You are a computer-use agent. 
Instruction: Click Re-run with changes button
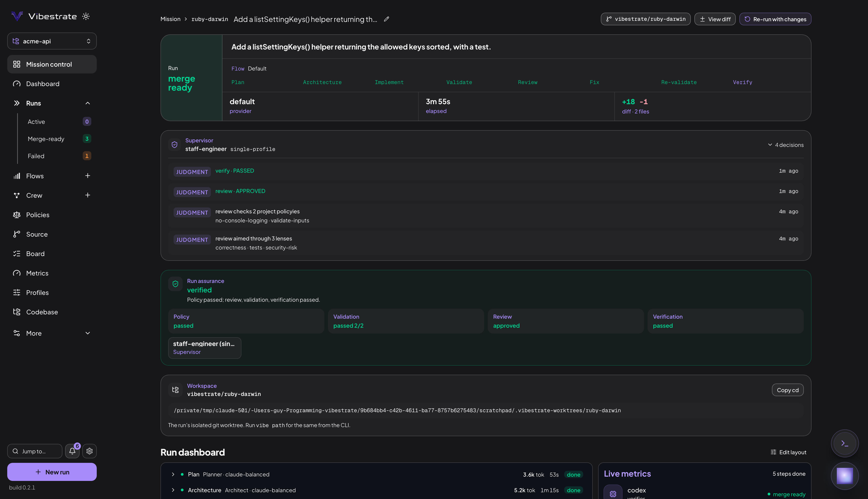pos(775,19)
